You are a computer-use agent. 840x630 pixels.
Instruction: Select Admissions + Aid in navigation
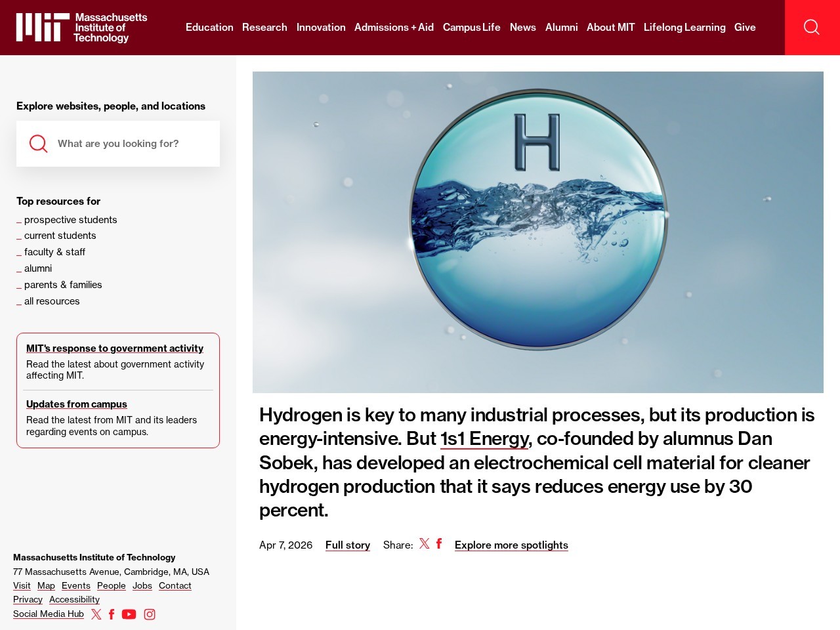394,28
